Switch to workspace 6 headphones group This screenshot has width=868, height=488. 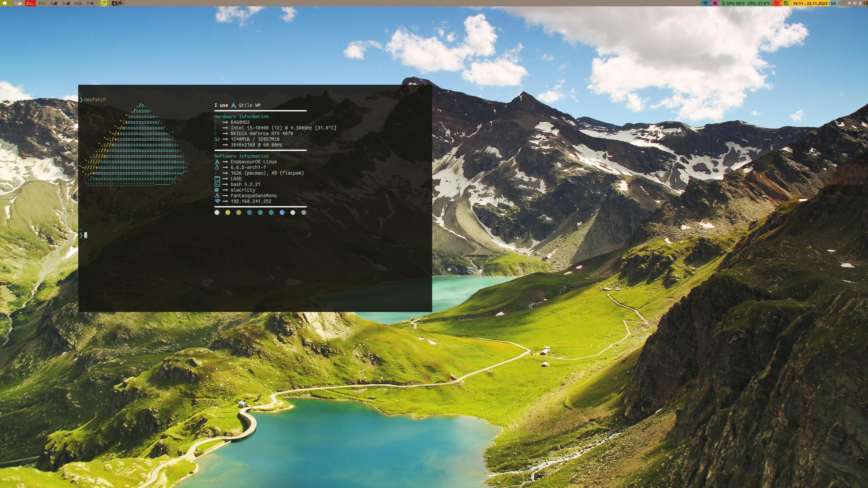pos(78,3)
